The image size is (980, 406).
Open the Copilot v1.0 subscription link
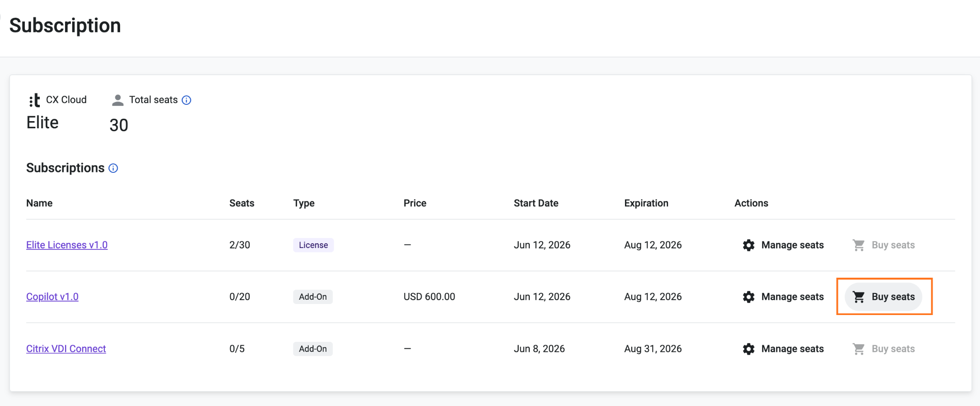[x=53, y=297]
